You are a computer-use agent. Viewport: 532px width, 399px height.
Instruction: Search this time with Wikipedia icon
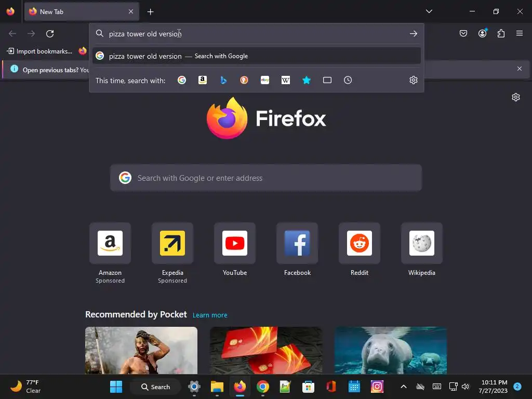[286, 80]
